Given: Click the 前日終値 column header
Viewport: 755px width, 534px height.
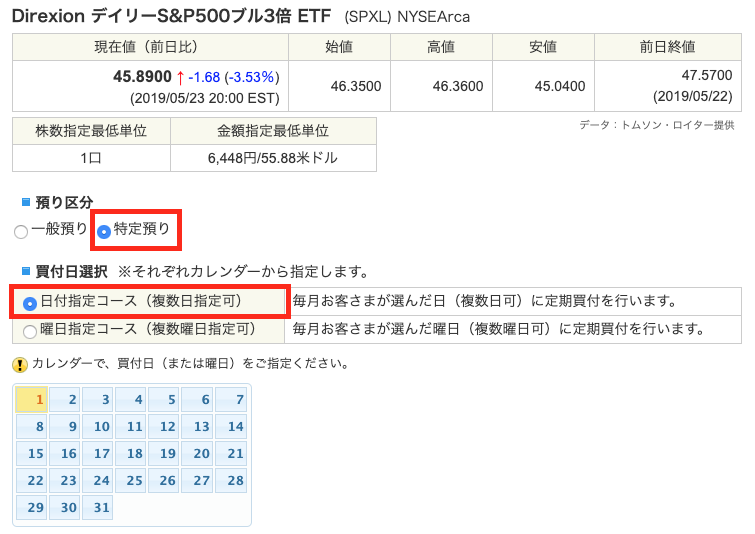Looking at the screenshot, I should click(x=668, y=47).
